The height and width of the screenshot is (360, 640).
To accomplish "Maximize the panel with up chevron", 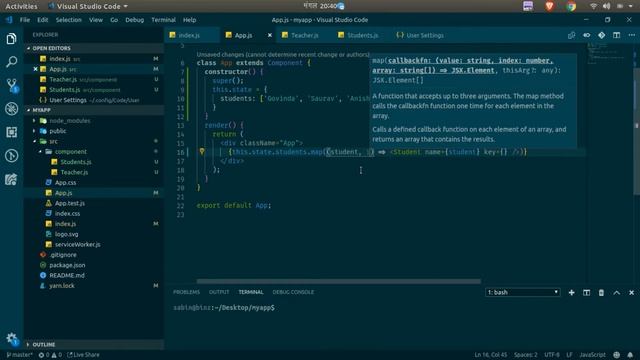I will [x=616, y=293].
